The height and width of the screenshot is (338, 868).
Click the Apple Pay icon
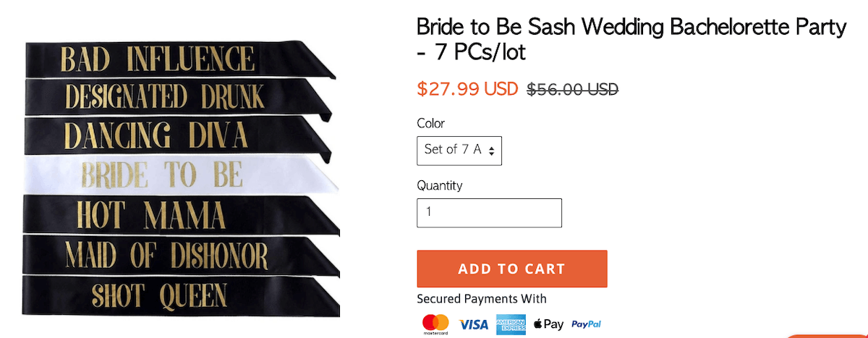pyautogui.click(x=548, y=324)
